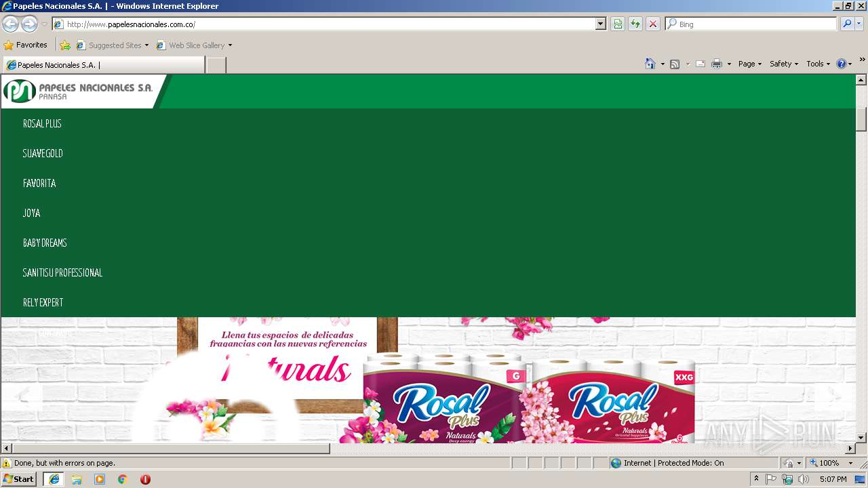The width and height of the screenshot is (868, 488).
Task: Open the recent pages dropdown arrow
Action: (x=44, y=24)
